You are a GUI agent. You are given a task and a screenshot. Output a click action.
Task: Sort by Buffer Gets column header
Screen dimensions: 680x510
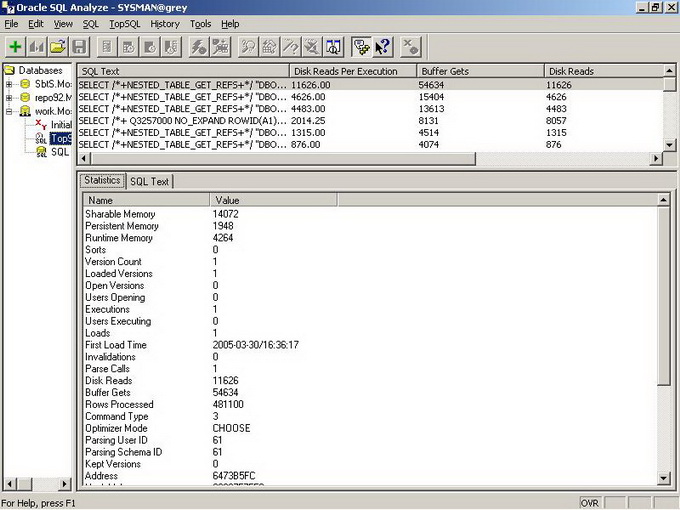click(480, 71)
